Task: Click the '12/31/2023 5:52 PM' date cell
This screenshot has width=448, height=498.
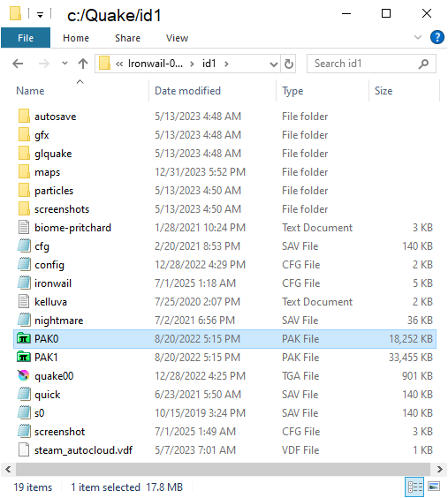Action: tap(200, 172)
